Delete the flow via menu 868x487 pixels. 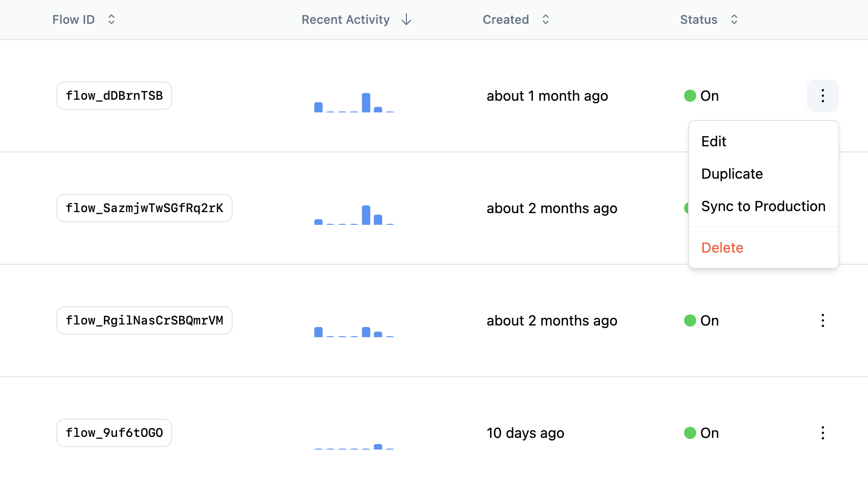722,248
